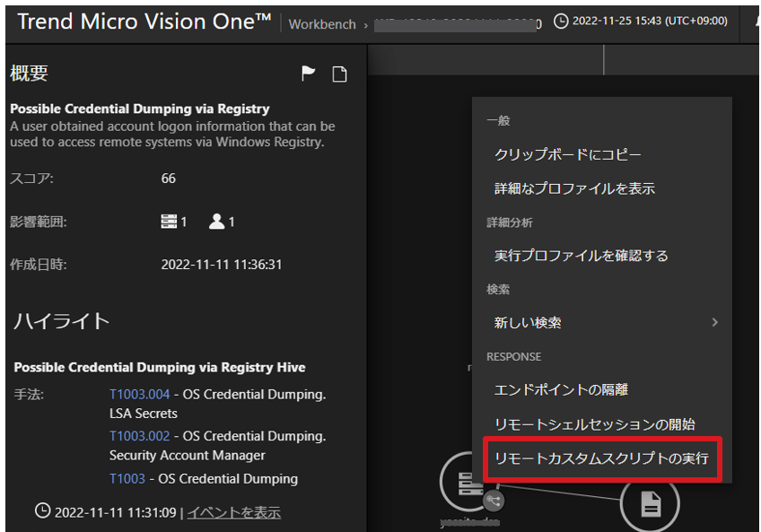Select クリップボードにコピー from context menu
Image resolution: width=761 pixels, height=532 pixels.
click(567, 154)
